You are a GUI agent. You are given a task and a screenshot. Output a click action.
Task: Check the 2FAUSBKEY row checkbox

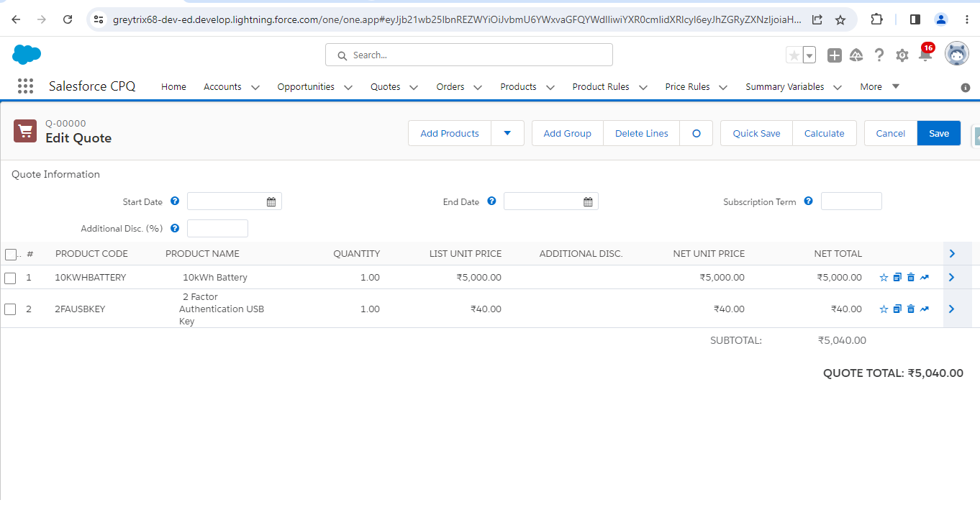[x=10, y=309]
